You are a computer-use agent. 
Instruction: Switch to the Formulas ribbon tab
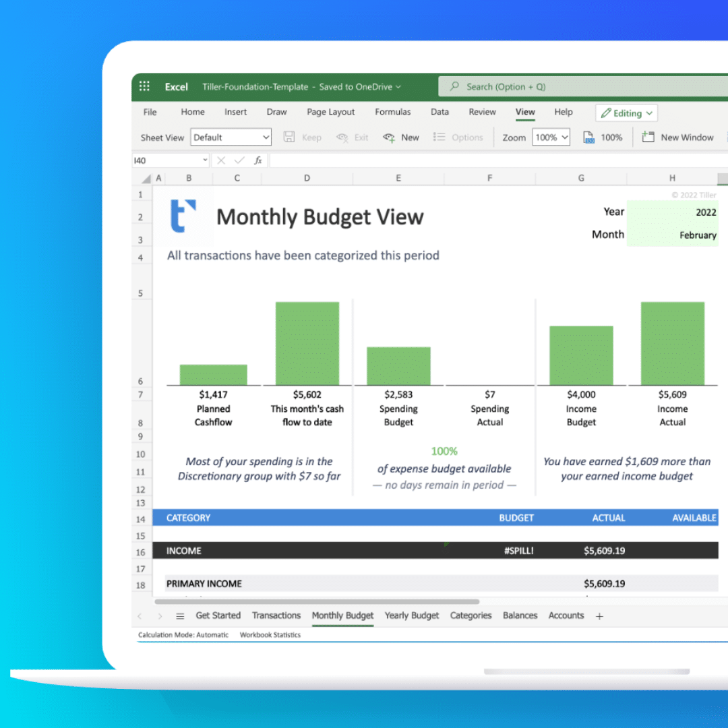click(393, 112)
